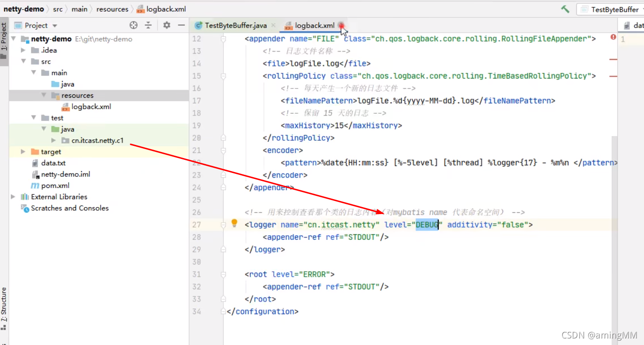Collapse the src folder
Image resolution: width=644 pixels, height=345 pixels.
coord(23,61)
